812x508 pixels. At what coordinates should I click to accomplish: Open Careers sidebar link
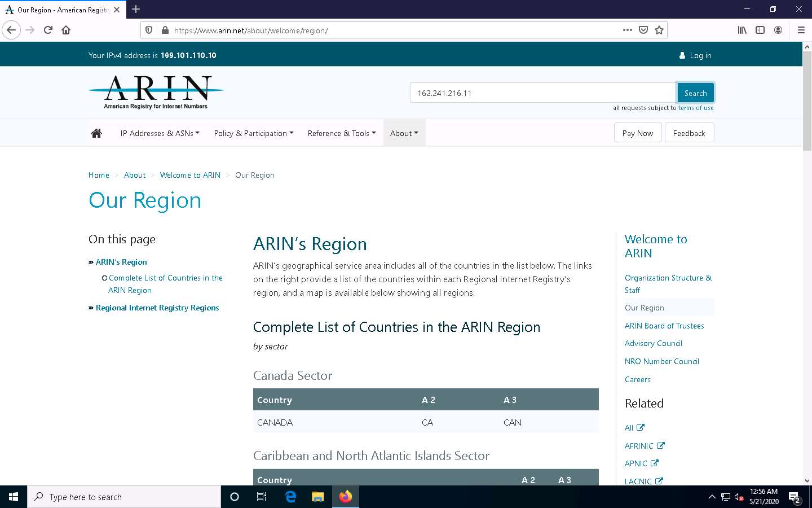point(638,379)
